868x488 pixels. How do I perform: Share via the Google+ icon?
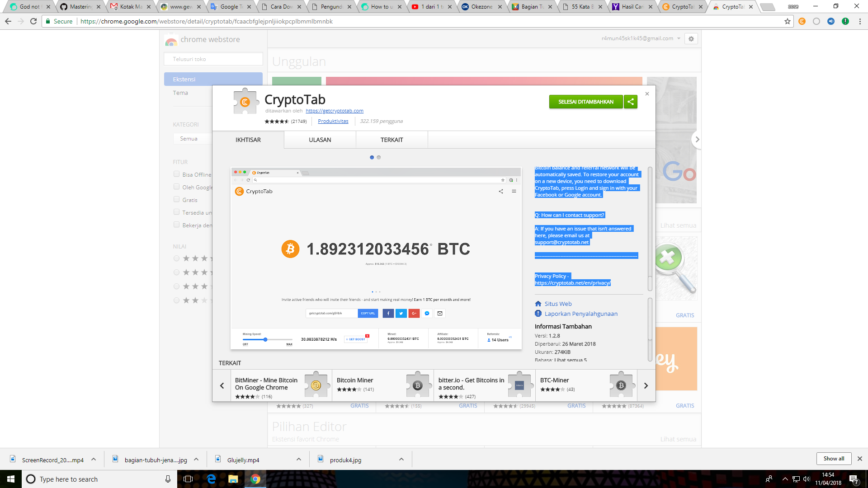click(414, 313)
